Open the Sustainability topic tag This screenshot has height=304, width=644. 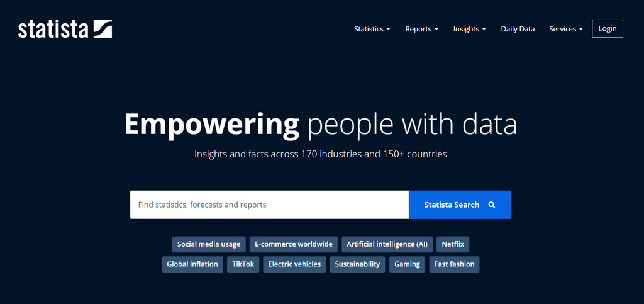click(x=357, y=264)
